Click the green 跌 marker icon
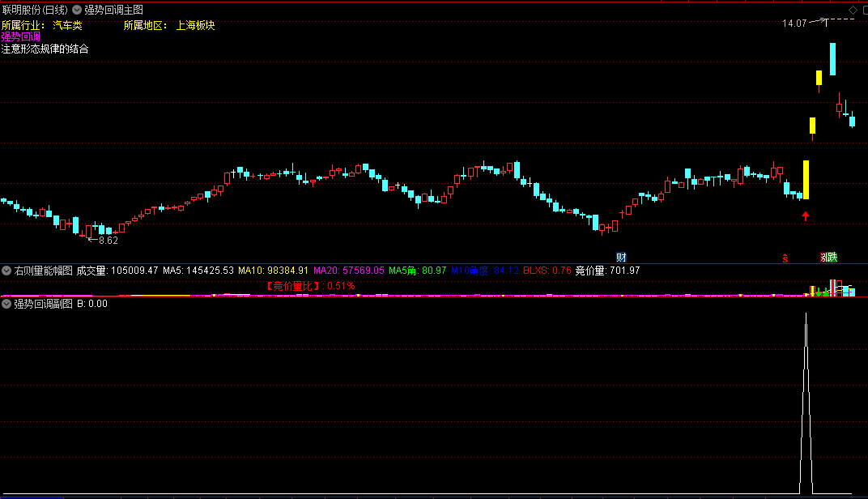 pyautogui.click(x=832, y=258)
